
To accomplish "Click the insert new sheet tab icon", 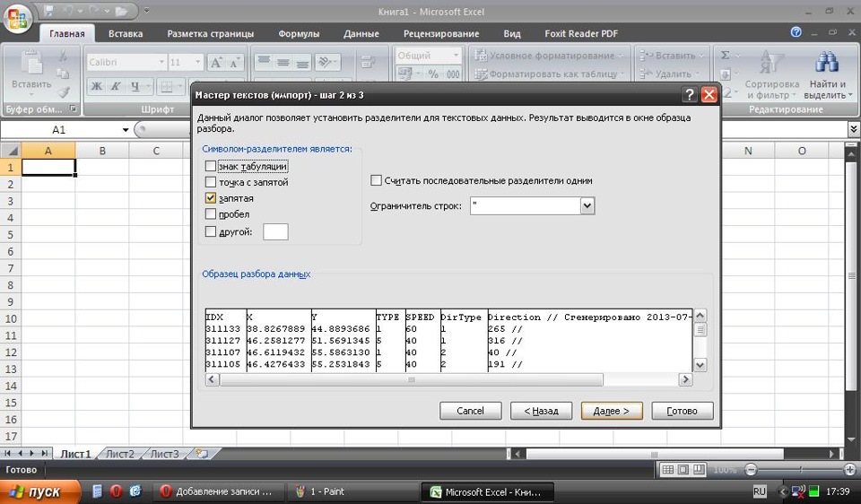I will (202, 454).
